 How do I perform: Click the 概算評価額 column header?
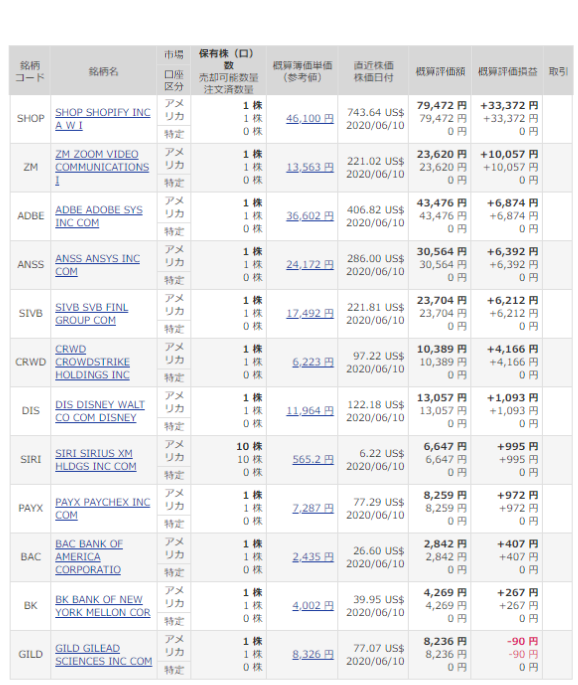(x=440, y=71)
